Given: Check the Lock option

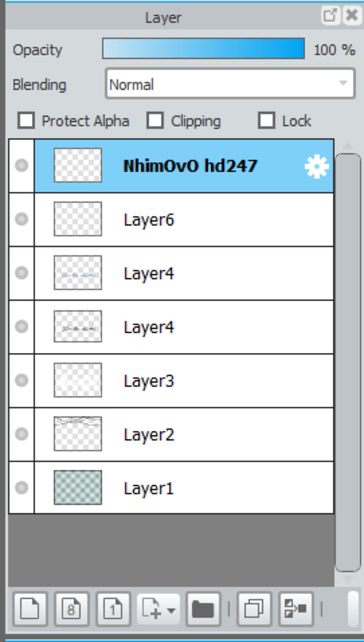Looking at the screenshot, I should click(267, 120).
